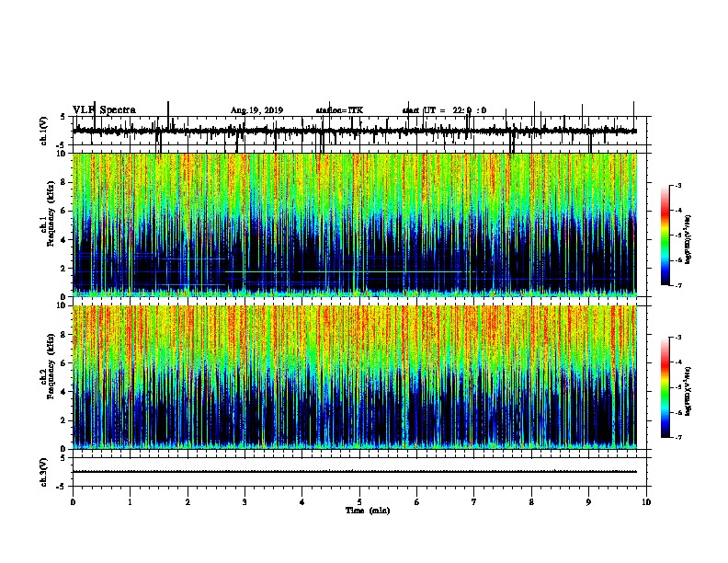Click the "Time (min)" x-axis label
The width and height of the screenshot is (728, 563).
click(368, 511)
